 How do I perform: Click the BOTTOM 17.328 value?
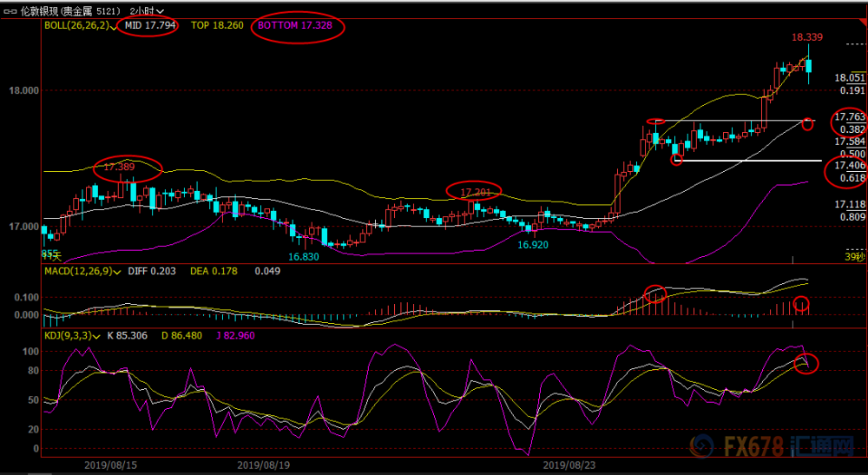pyautogui.click(x=295, y=25)
